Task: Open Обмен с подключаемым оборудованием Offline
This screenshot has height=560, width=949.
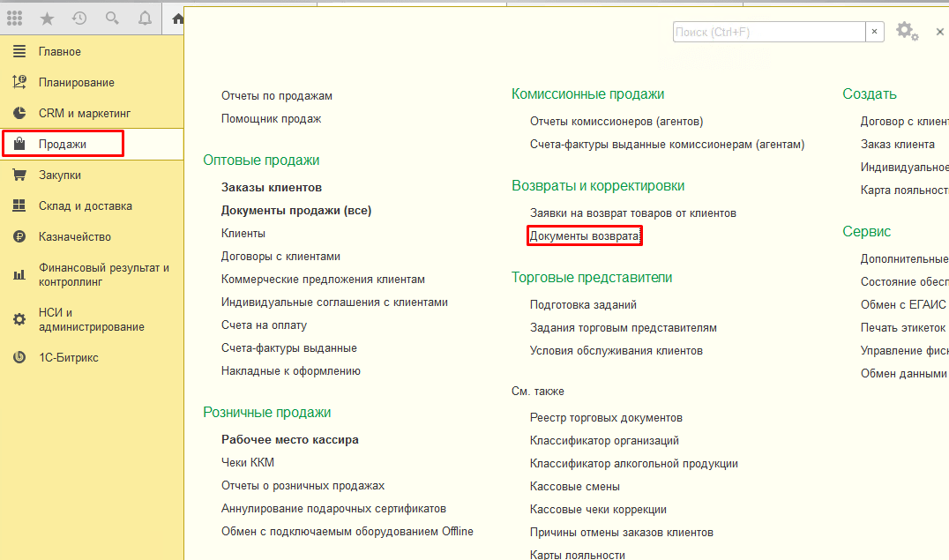Action: point(347,532)
